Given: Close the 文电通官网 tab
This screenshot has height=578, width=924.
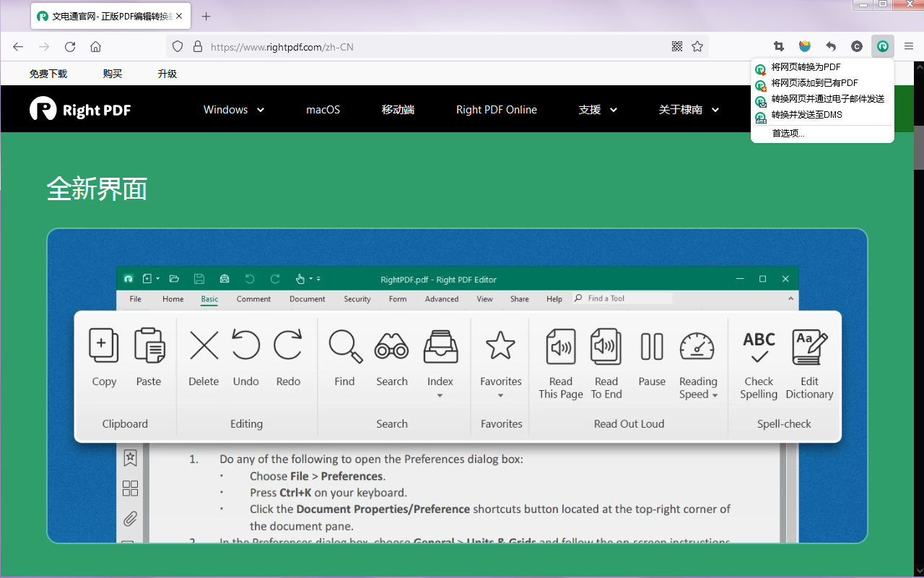Looking at the screenshot, I should [180, 16].
